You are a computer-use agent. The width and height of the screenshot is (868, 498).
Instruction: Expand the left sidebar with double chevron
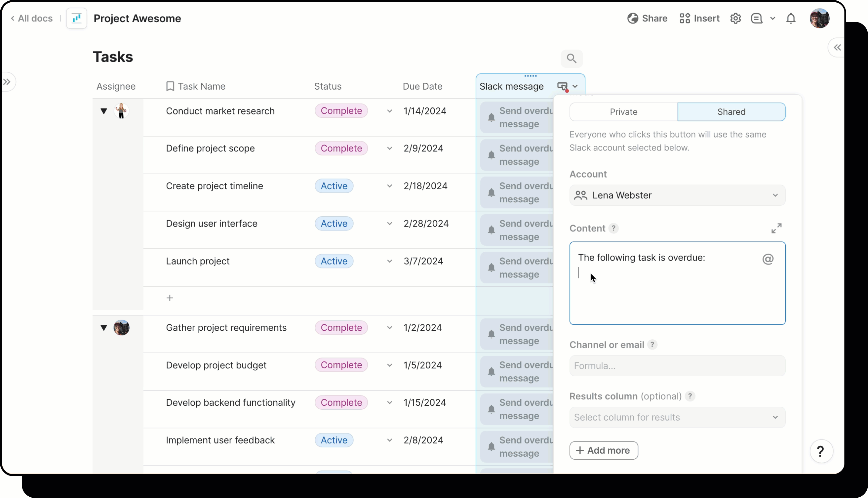click(x=7, y=82)
